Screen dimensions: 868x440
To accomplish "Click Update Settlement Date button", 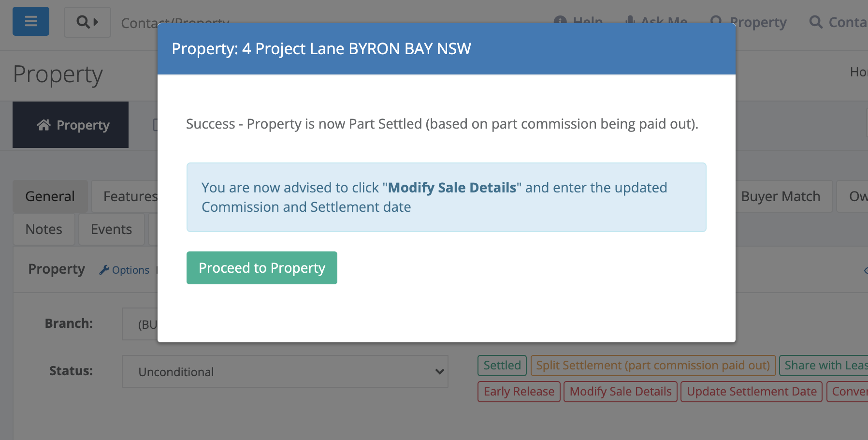I will [752, 392].
